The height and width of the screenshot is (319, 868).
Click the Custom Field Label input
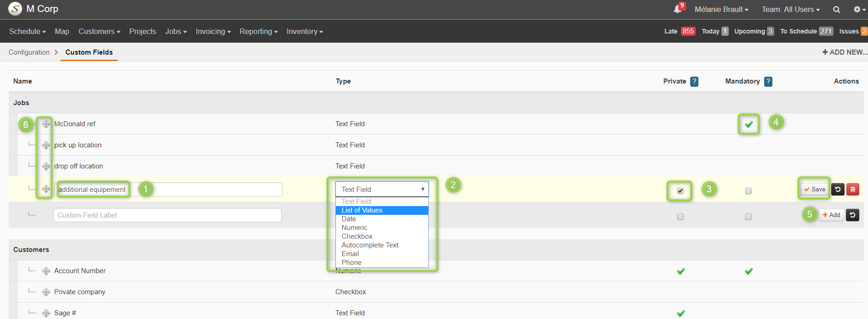(x=167, y=215)
